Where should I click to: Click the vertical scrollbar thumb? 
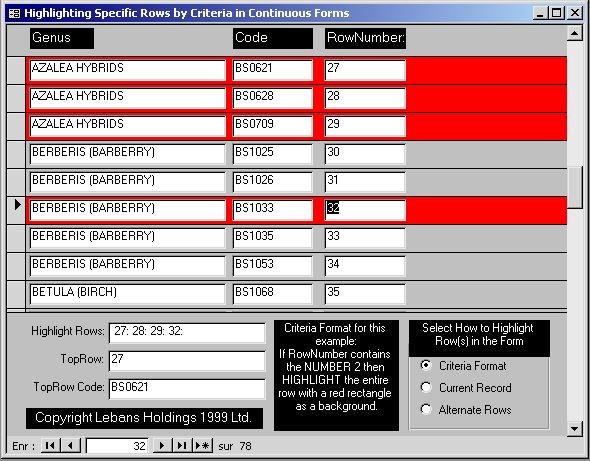[x=575, y=187]
